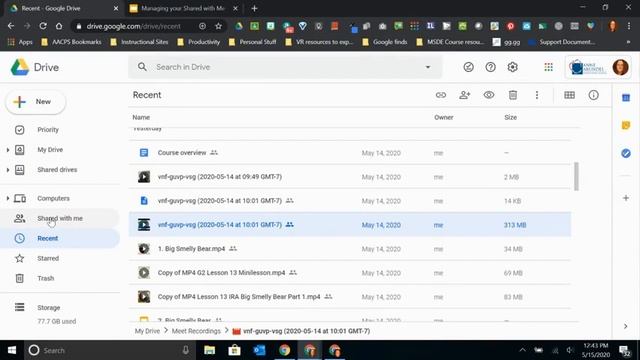Click Search in Drive field
This screenshot has height=360, width=640.
click(x=286, y=67)
